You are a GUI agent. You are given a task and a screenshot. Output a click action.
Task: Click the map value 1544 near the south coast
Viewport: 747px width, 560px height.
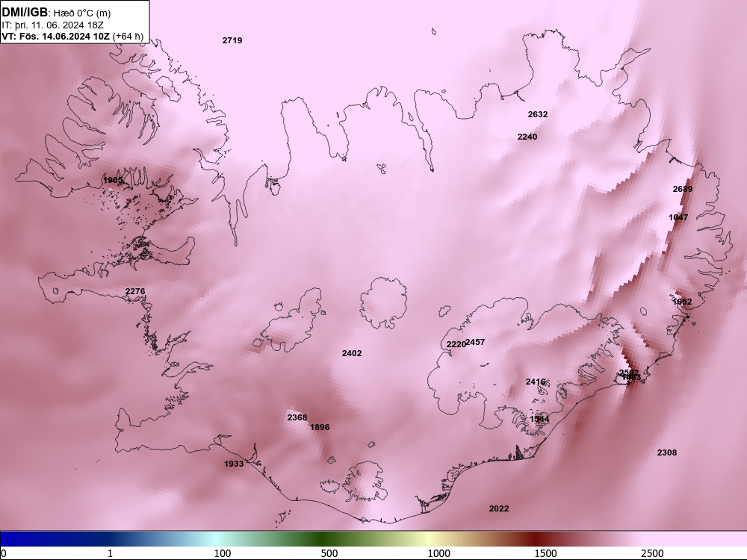[x=539, y=419]
